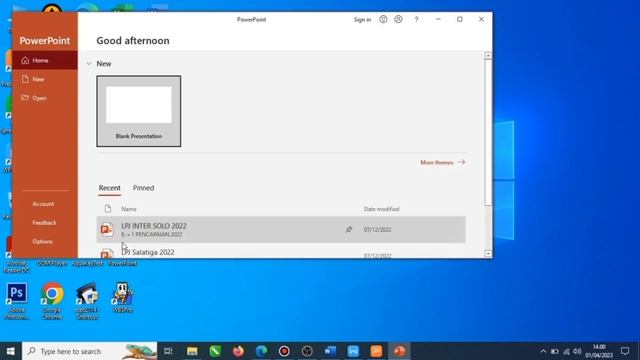Click the home icon in sidebar
640x360 pixels.
coord(25,60)
